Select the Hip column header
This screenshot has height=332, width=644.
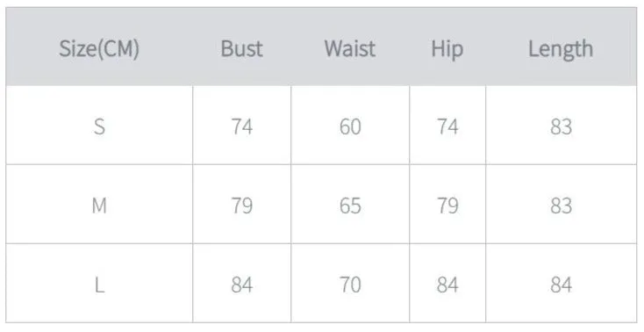[x=447, y=50]
